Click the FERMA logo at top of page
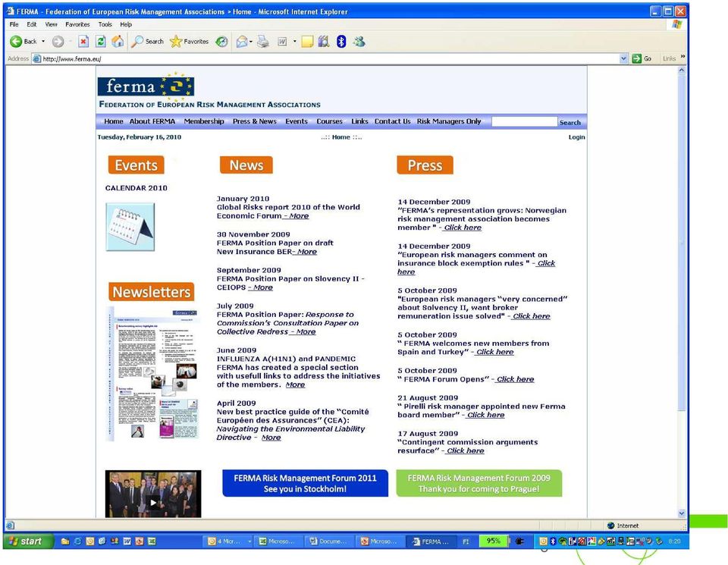Viewport: 728px width, 565px height. point(146,86)
